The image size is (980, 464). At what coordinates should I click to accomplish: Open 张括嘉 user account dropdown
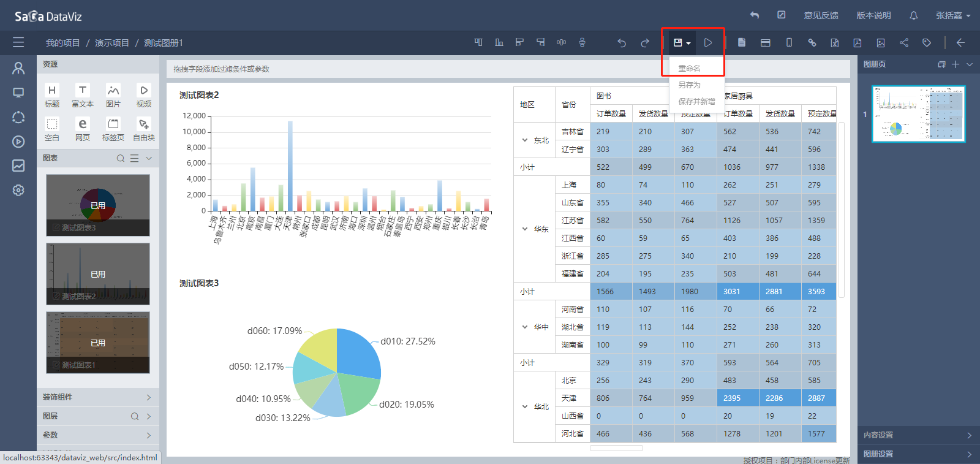952,15
